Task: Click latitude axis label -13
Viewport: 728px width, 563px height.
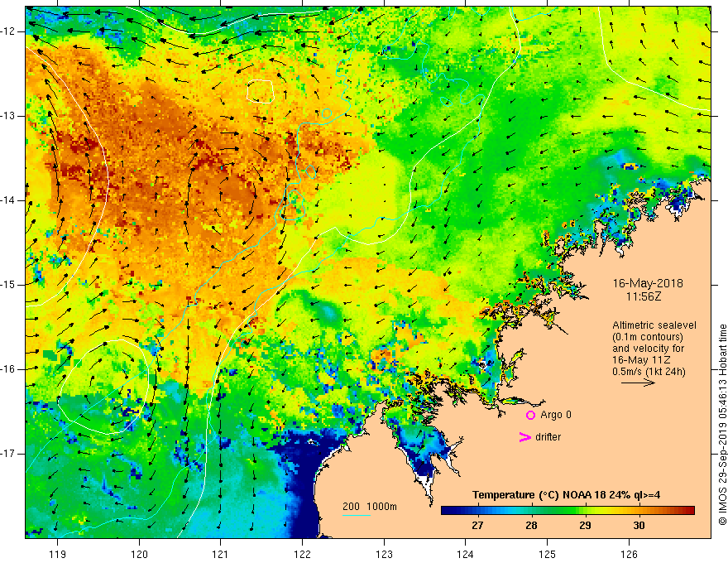Action: click(x=9, y=116)
